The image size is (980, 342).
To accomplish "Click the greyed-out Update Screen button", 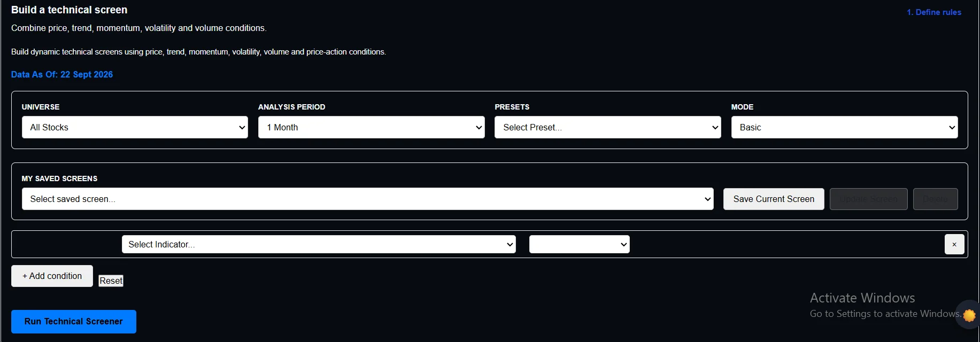I will pyautogui.click(x=868, y=199).
